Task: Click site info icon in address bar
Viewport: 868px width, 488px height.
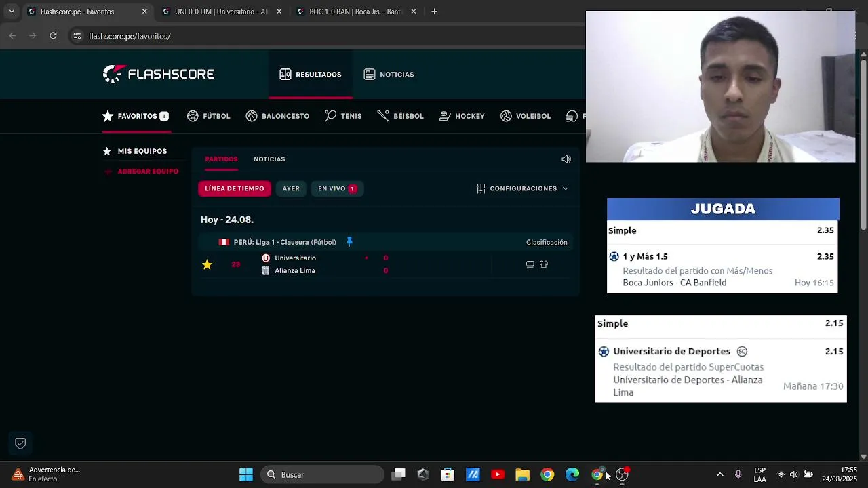Action: click(77, 36)
